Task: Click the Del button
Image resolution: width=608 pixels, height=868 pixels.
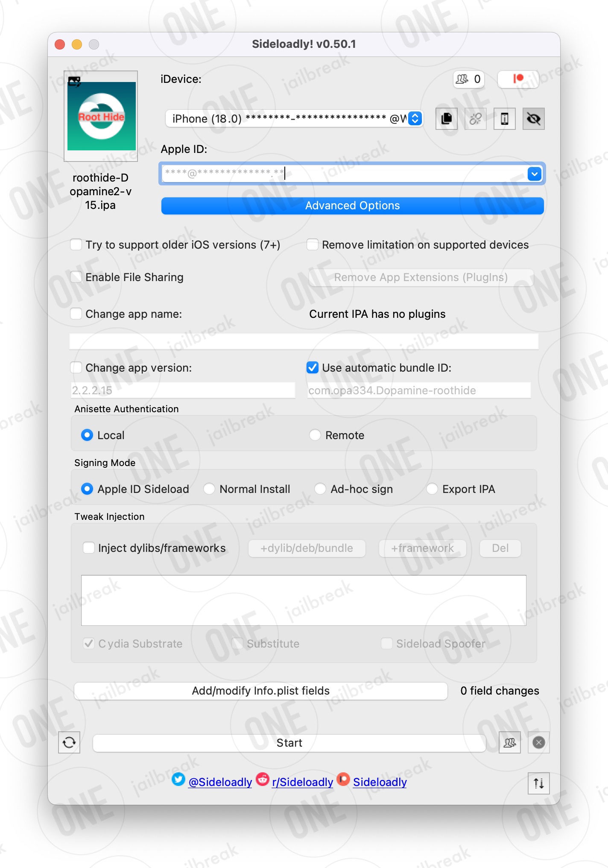Action: 500,548
